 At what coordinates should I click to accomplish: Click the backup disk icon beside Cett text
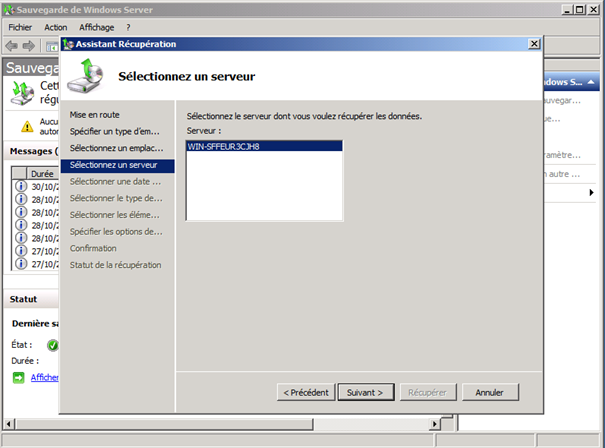coord(22,93)
